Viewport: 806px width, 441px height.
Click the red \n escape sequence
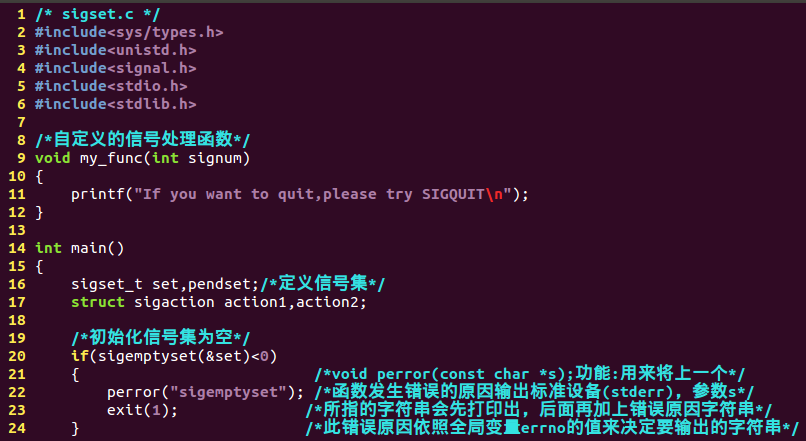[x=493, y=194]
